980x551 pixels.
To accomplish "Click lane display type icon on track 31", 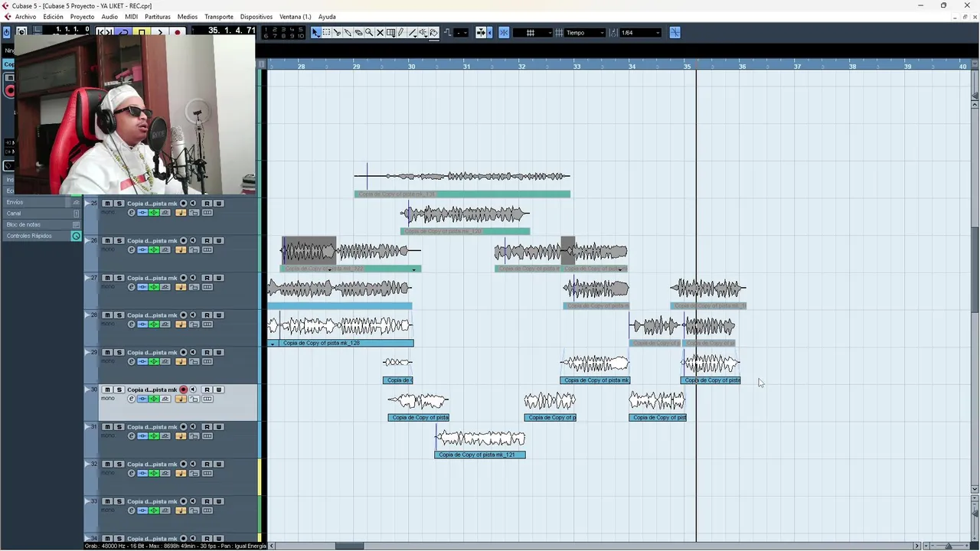I will pyautogui.click(x=207, y=436).
